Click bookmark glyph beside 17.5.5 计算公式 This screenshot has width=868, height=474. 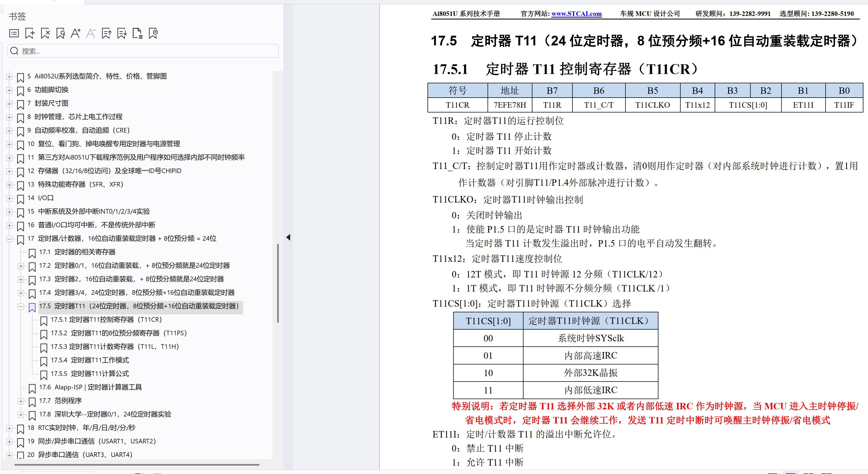(44, 375)
